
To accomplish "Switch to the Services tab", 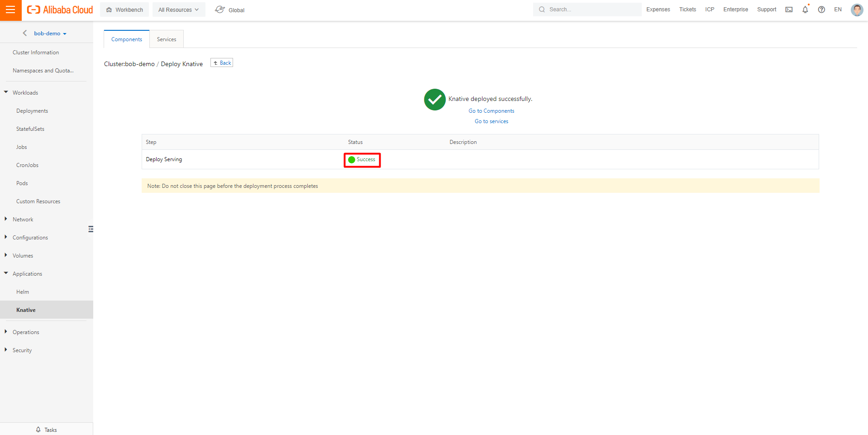I will [x=167, y=39].
